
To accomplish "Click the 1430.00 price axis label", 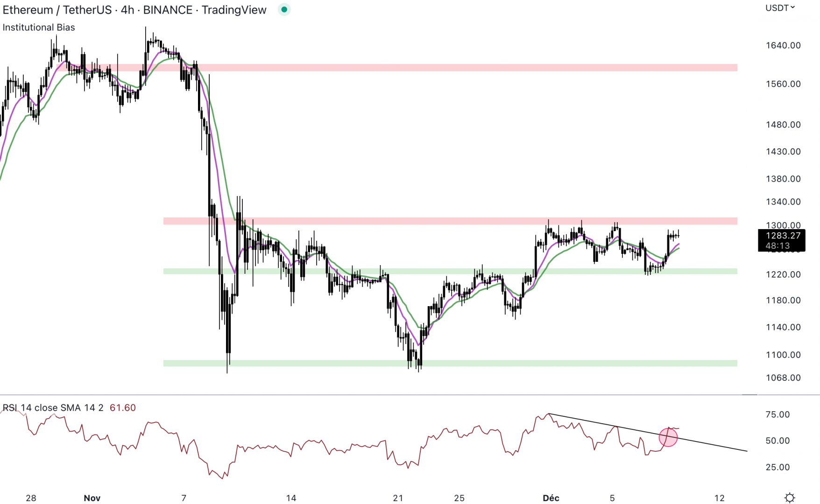I will click(783, 152).
